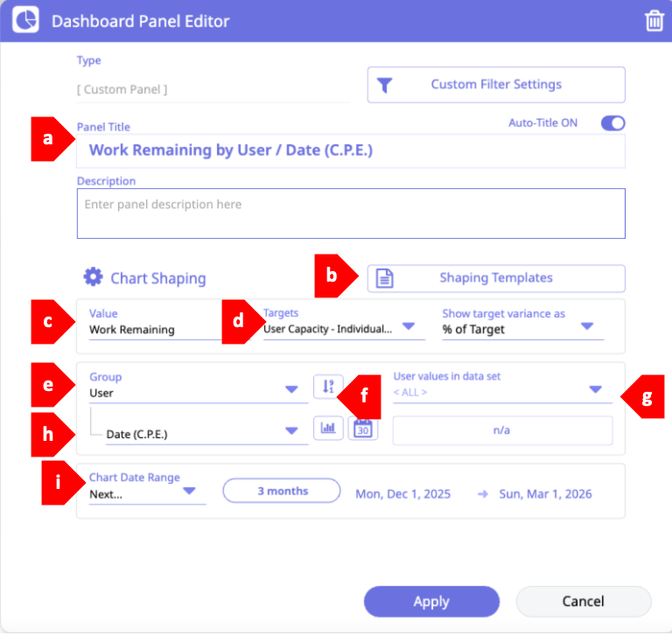Expand the Show target variance as dropdown

(586, 327)
